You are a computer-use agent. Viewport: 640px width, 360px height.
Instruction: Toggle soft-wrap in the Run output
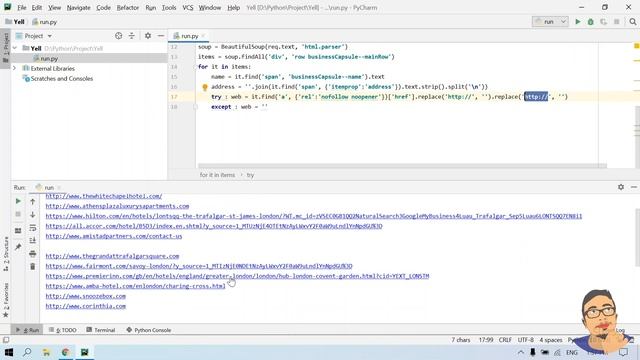point(33,228)
